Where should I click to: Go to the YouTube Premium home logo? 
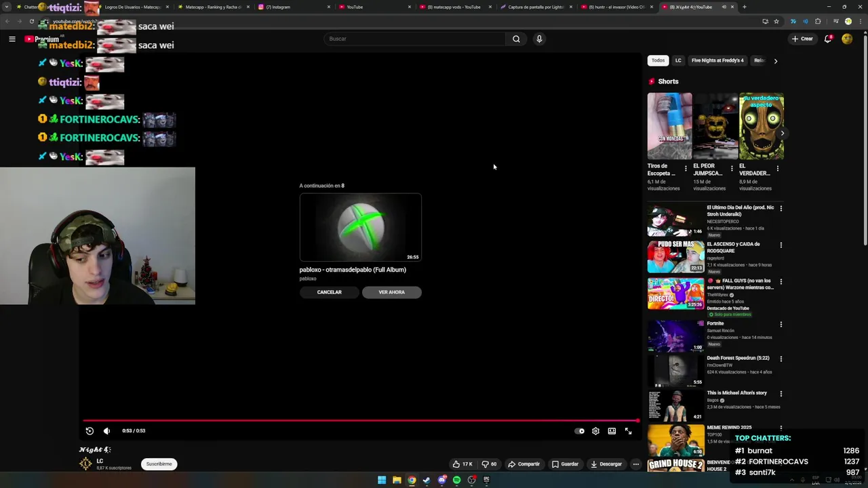[42, 39]
